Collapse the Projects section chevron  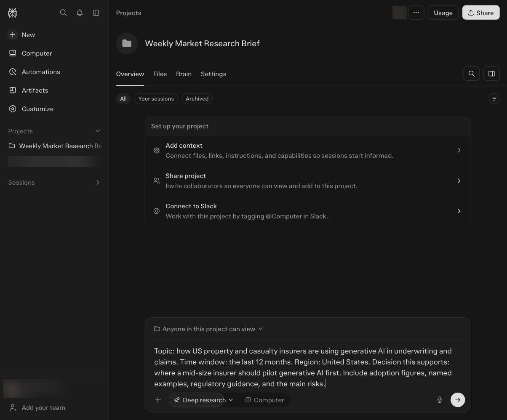tap(98, 131)
